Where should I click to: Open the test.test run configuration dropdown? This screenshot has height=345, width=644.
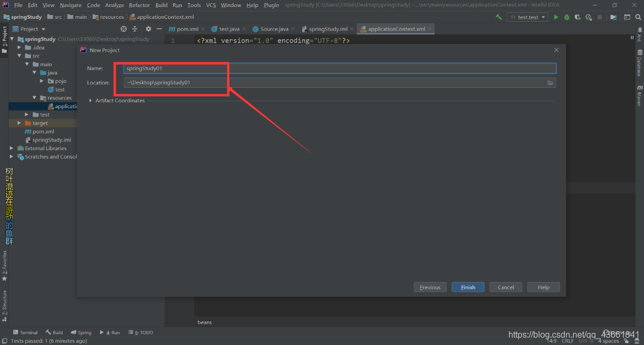pyautogui.click(x=527, y=17)
